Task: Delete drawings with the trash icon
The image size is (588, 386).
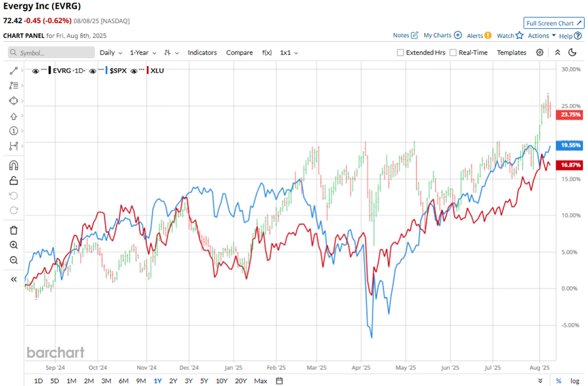Action: [14, 230]
